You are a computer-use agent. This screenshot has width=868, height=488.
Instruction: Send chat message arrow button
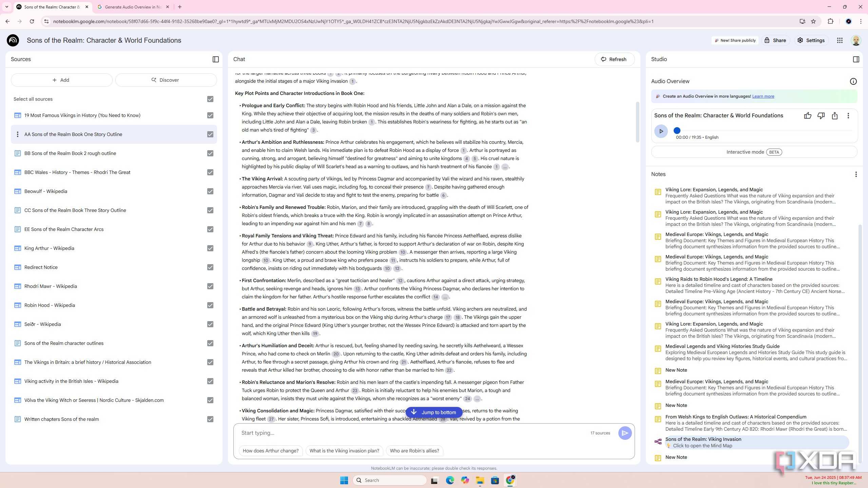click(624, 433)
